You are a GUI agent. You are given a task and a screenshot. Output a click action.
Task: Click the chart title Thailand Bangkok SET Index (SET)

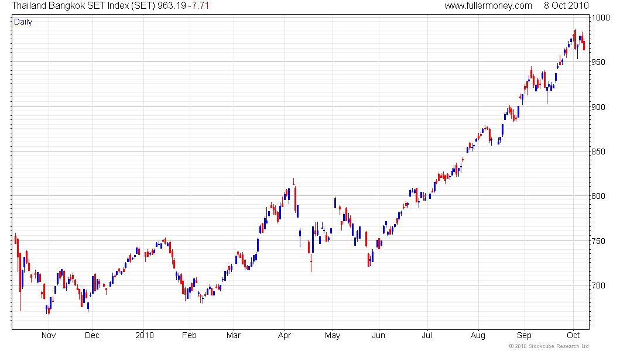[83, 6]
